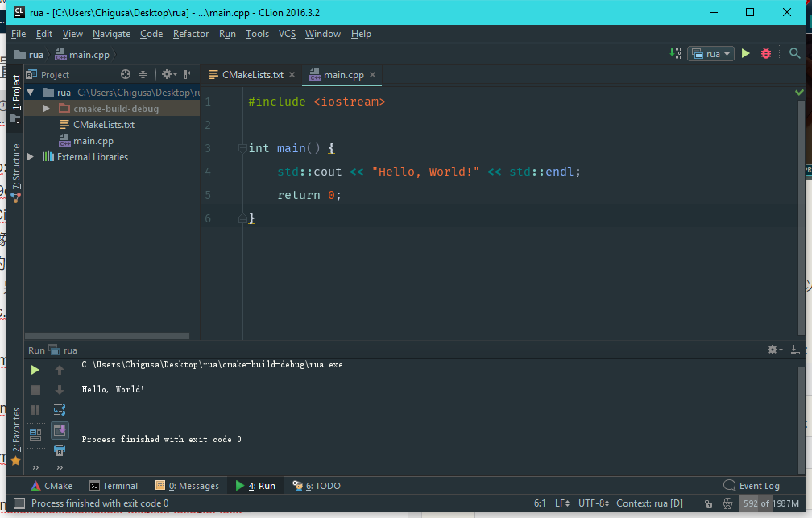This screenshot has width=812, height=518.
Task: Select main.cpp in the project tree
Action: [x=93, y=141]
